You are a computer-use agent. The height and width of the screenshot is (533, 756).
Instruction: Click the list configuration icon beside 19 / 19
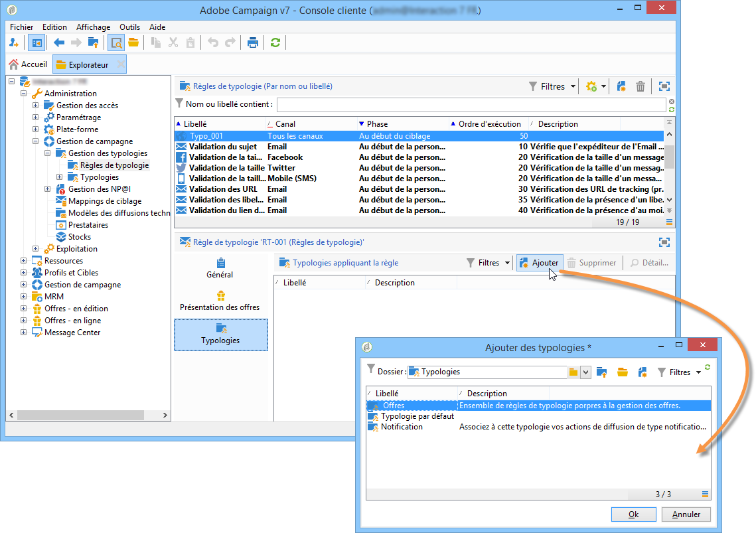[x=669, y=222]
